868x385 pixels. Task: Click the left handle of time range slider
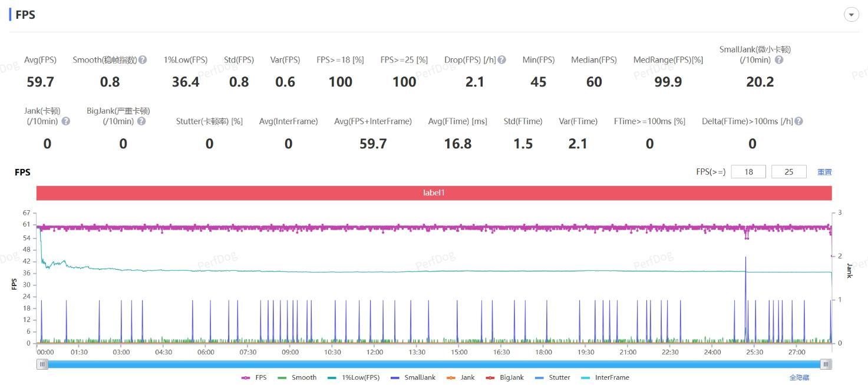42,364
